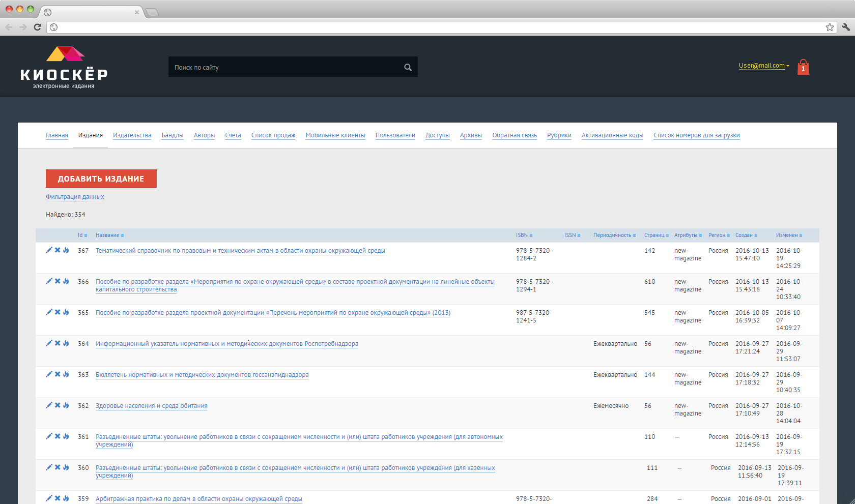Expand the User@mail.com account dropdown

click(x=763, y=66)
